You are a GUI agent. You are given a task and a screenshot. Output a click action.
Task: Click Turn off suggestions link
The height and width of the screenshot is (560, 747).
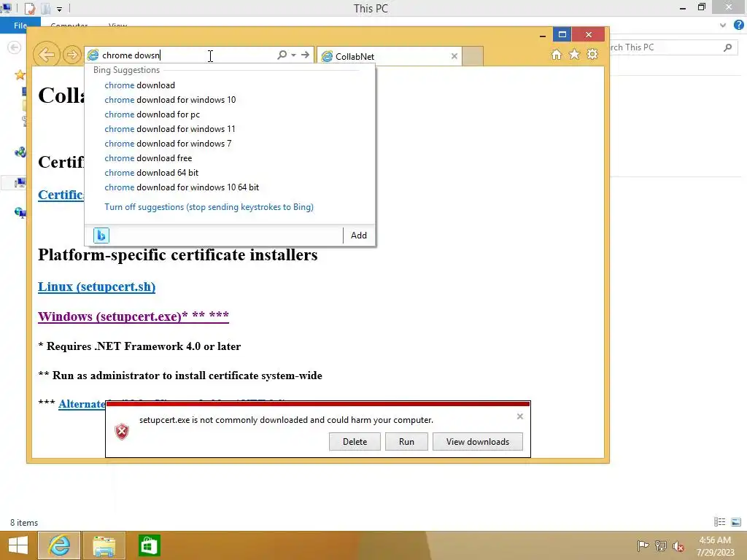click(x=209, y=207)
